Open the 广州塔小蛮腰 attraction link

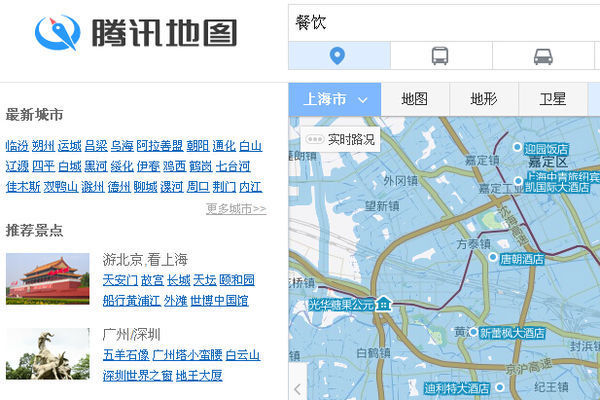point(188,355)
